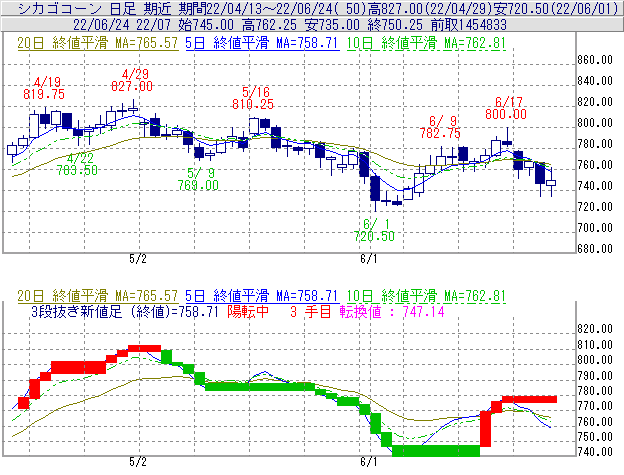624x475 pixels.
Task: Click the 6/1 date label under candlestick chart
Action: pos(369,259)
